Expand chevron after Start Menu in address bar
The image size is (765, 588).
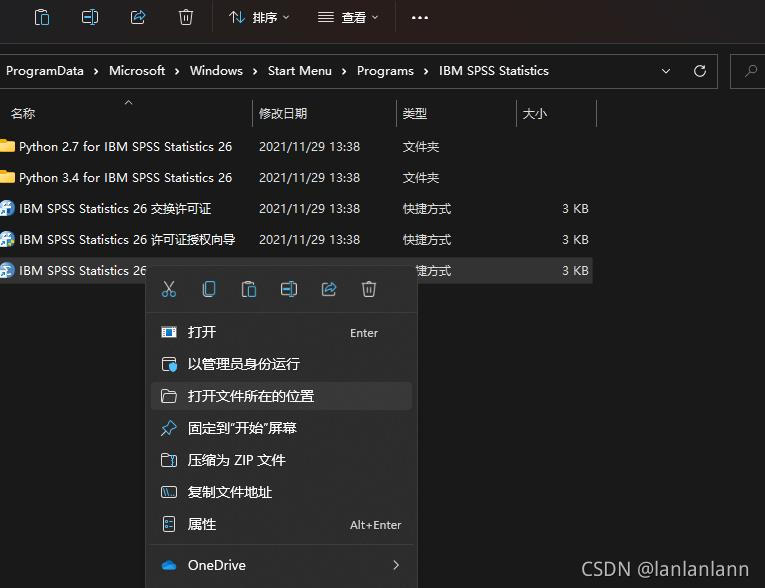(x=344, y=72)
